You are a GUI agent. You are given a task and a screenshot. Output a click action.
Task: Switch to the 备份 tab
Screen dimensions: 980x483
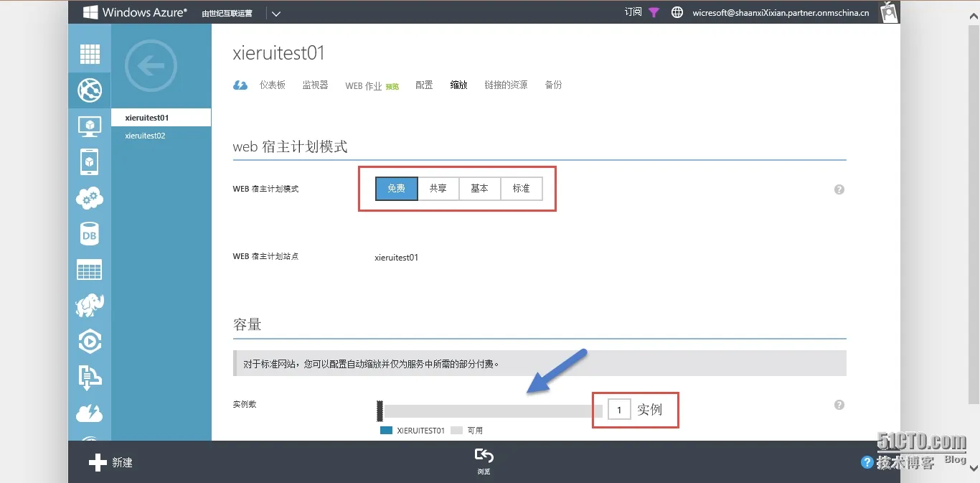click(553, 85)
